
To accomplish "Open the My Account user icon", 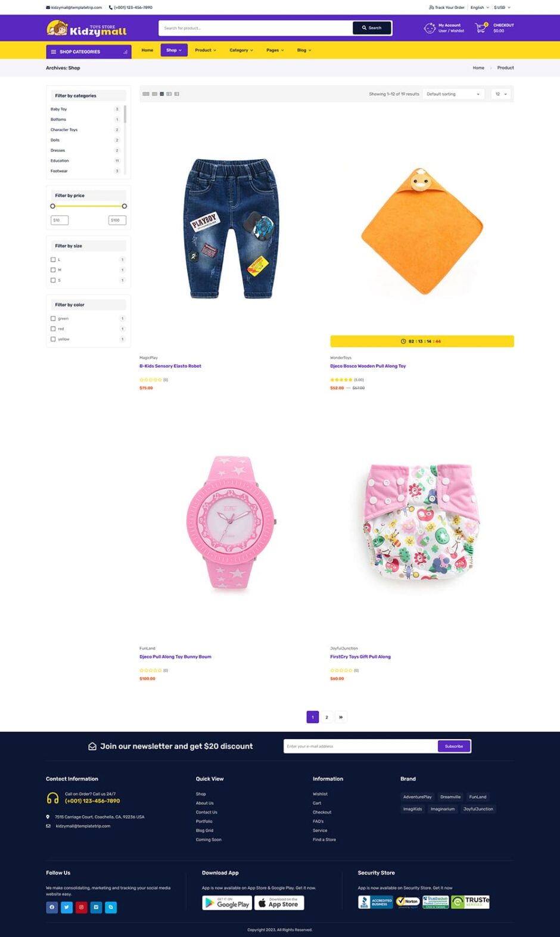I will pos(430,28).
